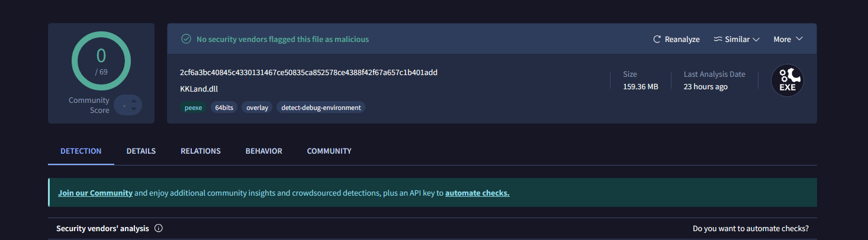Switch to the Details tab
This screenshot has width=868, height=240.
pyautogui.click(x=141, y=151)
